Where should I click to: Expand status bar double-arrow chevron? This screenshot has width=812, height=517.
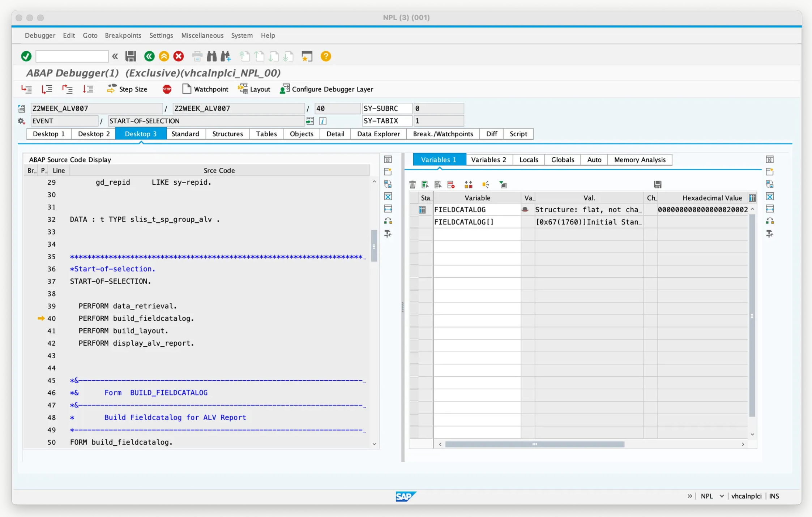(x=689, y=496)
